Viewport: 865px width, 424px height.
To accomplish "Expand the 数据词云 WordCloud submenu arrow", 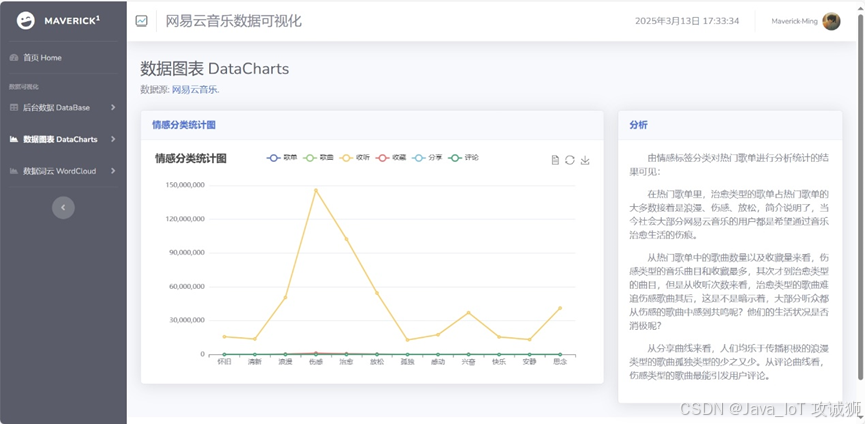I will pyautogui.click(x=113, y=171).
